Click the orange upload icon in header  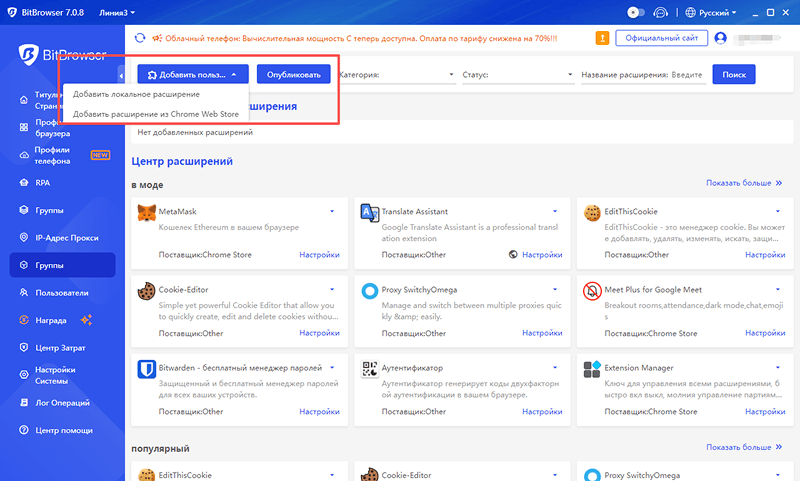tap(602, 38)
